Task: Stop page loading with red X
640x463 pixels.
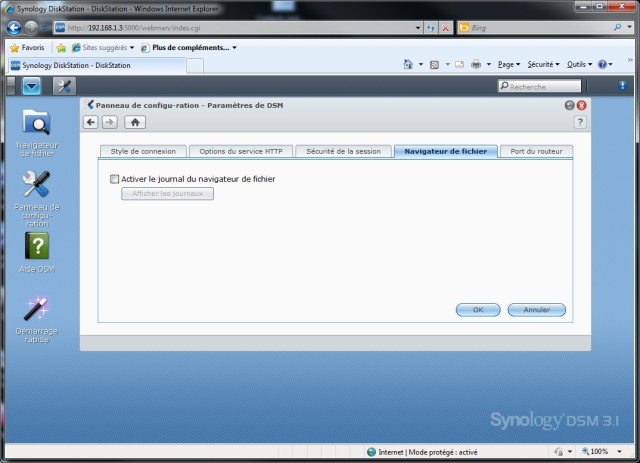Action: [446, 28]
